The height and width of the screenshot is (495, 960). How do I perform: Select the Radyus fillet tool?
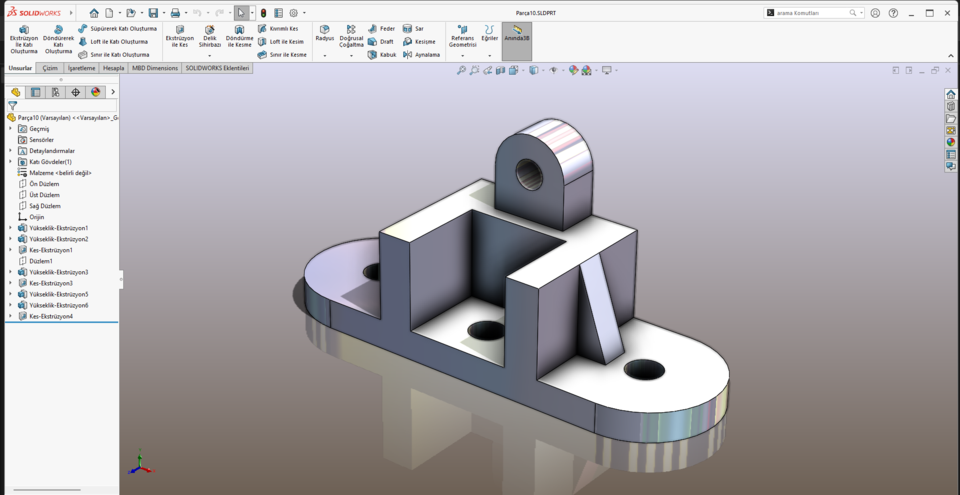tap(324, 33)
